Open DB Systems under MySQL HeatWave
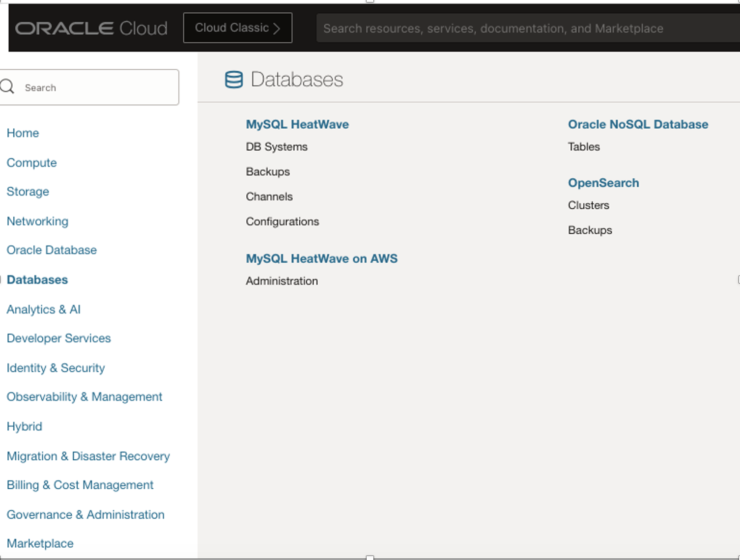740x560 pixels. pos(277,147)
